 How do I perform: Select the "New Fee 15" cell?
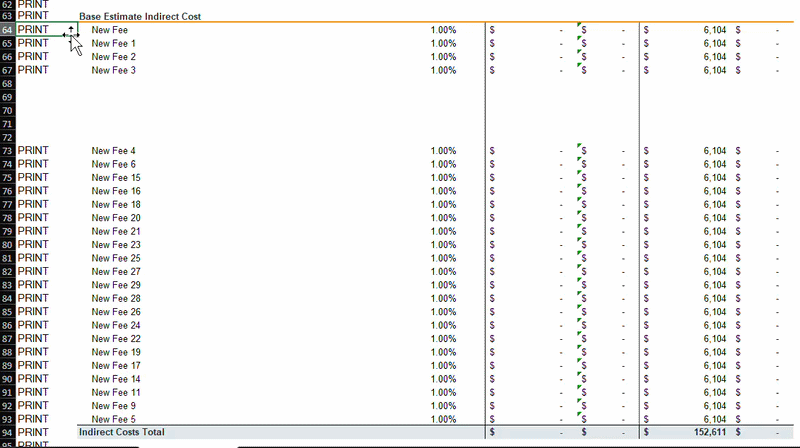click(x=116, y=178)
